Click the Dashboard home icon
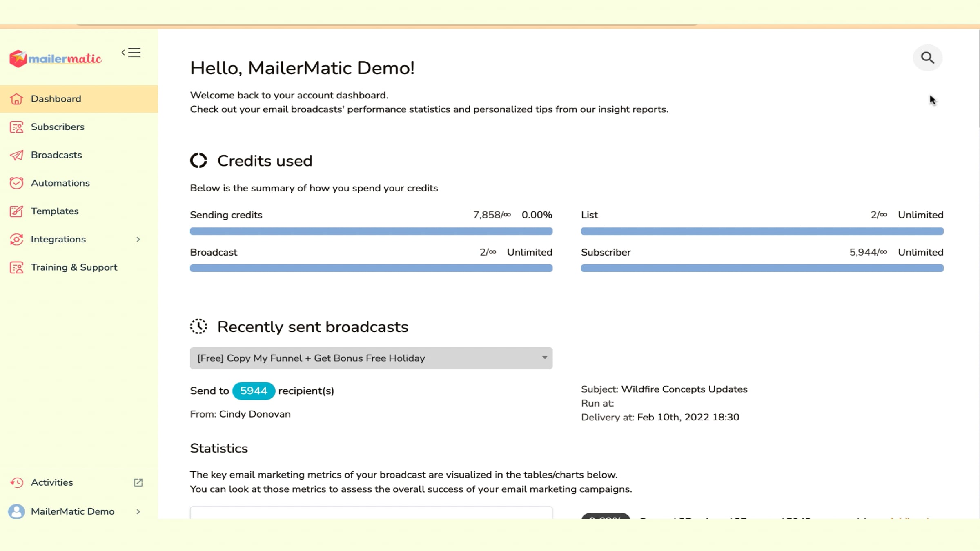This screenshot has width=980, height=551. (16, 99)
